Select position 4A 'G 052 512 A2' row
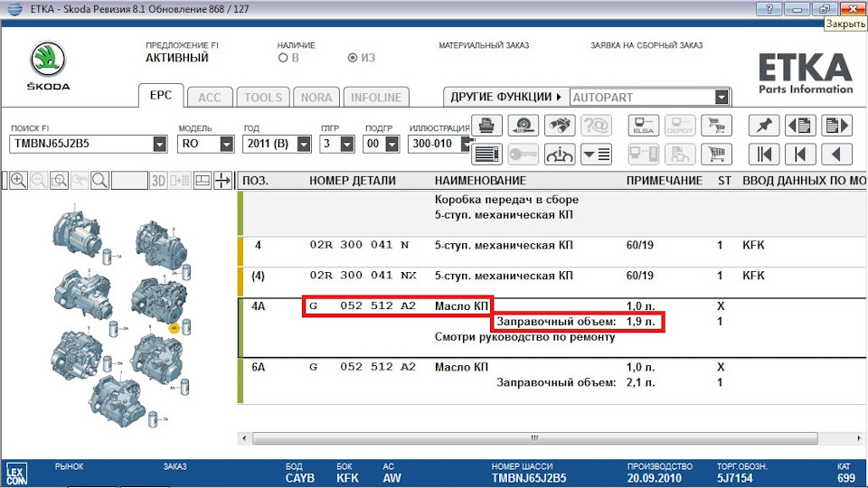The image size is (868, 488). (552, 328)
